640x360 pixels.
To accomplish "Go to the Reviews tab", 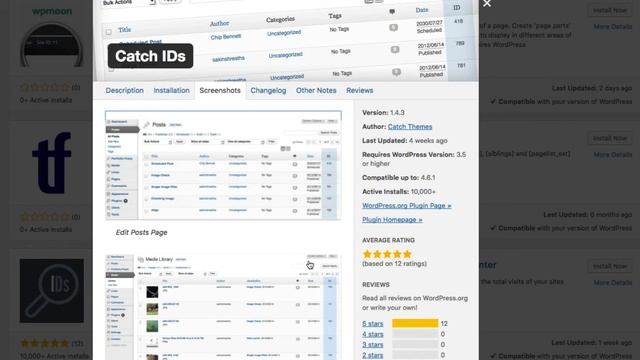I will tap(360, 91).
